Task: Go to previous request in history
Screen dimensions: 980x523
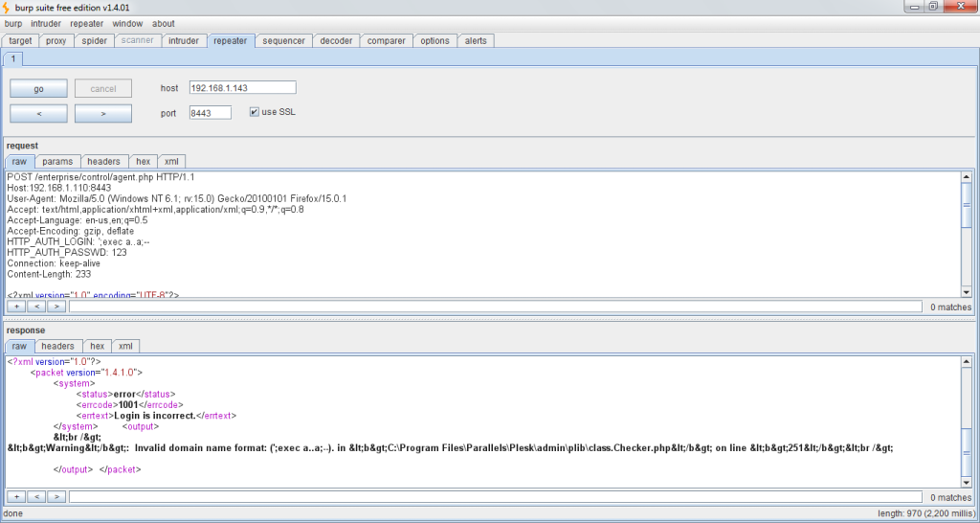Action: 38,113
